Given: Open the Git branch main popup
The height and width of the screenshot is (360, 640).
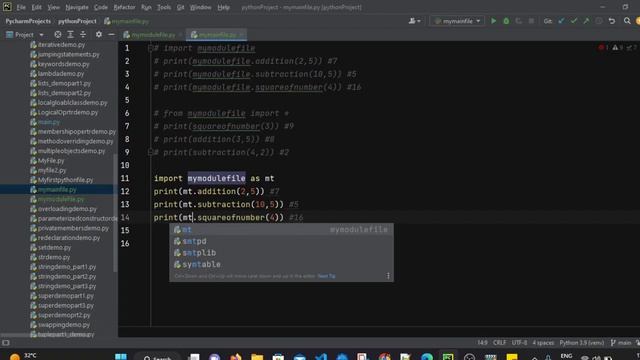Looking at the screenshot, I should click(x=621, y=343).
